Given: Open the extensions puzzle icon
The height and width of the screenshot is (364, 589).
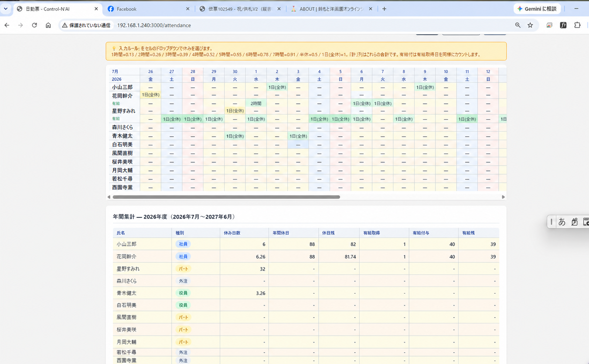Looking at the screenshot, I should pyautogui.click(x=577, y=25).
